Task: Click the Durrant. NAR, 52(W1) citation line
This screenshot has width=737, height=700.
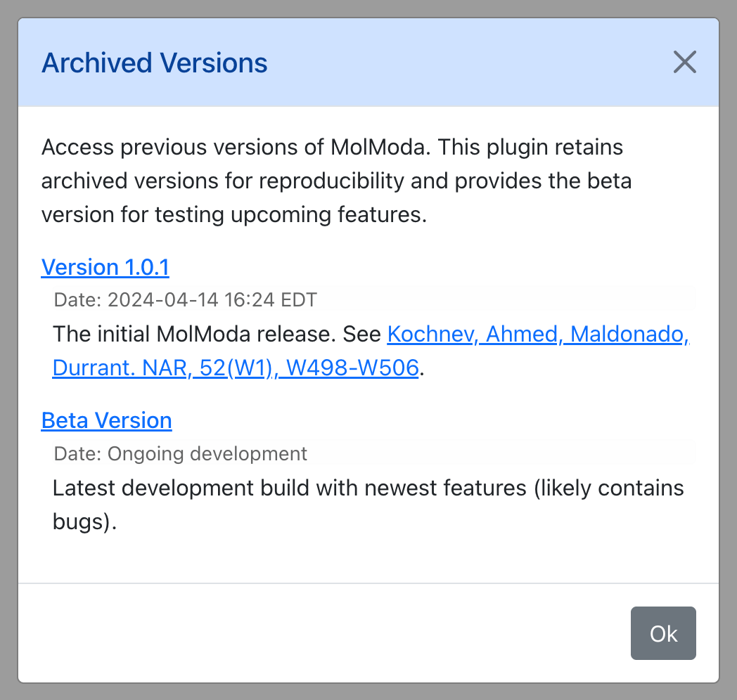Action: (x=162, y=368)
